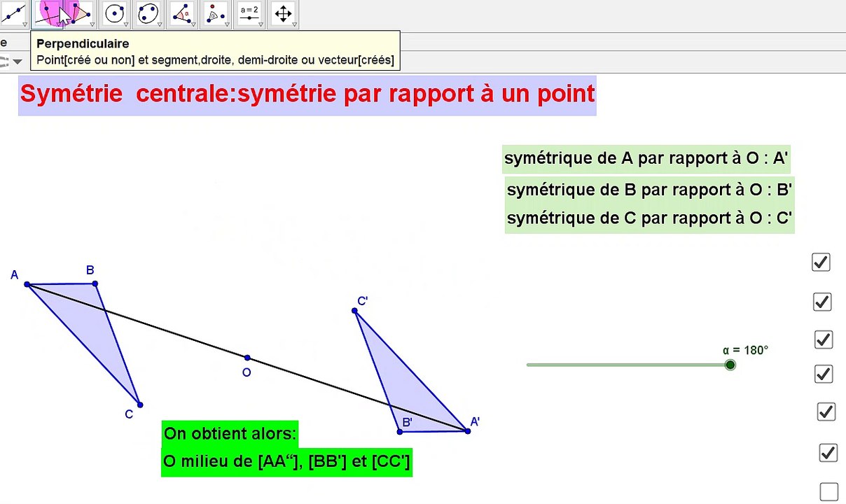This screenshot has height=504, width=846.
Task: Click point B' of the image triangle
Action: [x=400, y=432]
